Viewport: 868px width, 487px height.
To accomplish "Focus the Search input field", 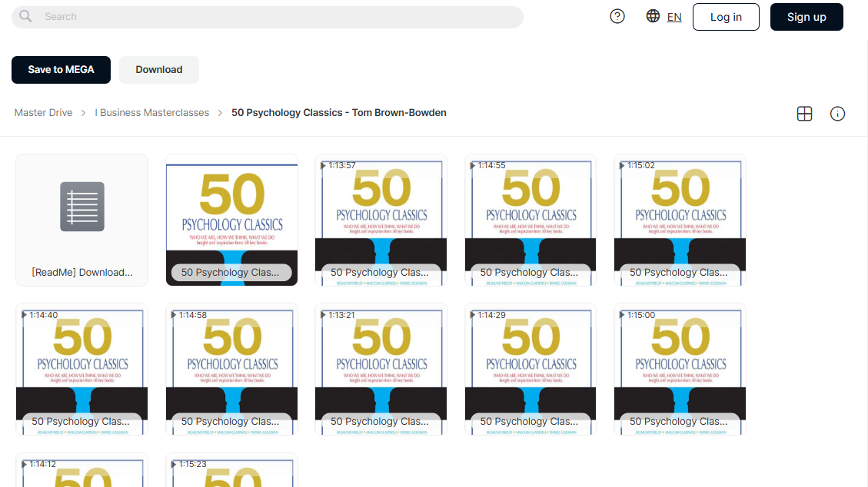I will point(268,17).
